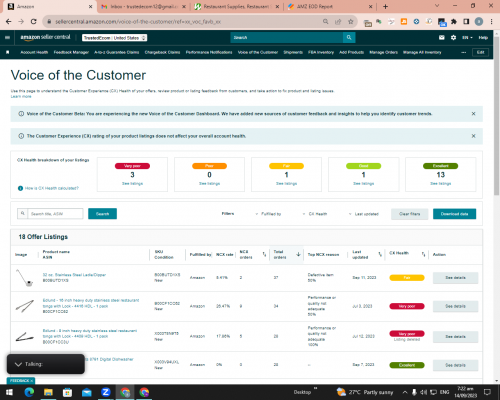Collapse the Talking overlay chevron
Viewport: 500px width, 400px height.
pyautogui.click(x=18, y=364)
